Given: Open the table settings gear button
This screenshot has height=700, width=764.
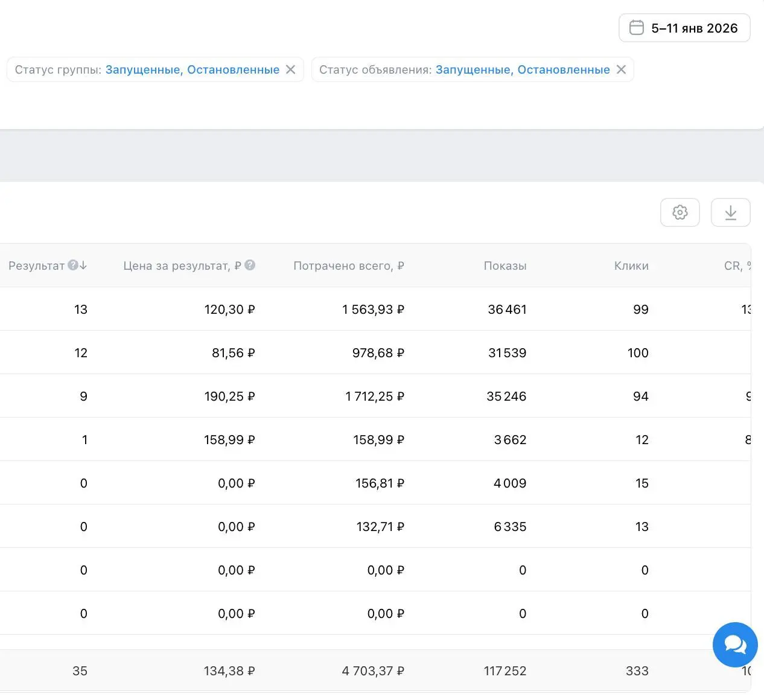Looking at the screenshot, I should click(x=680, y=212).
